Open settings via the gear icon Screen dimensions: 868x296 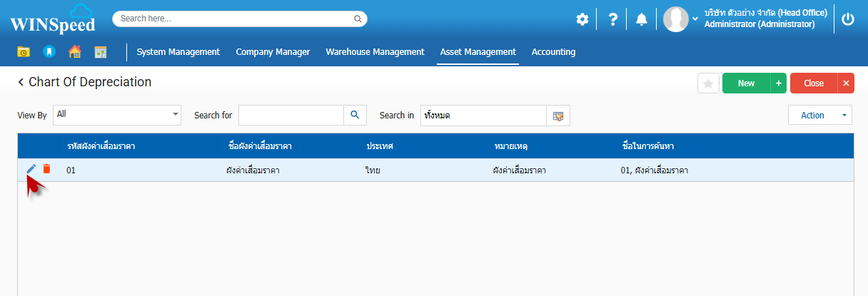[582, 19]
